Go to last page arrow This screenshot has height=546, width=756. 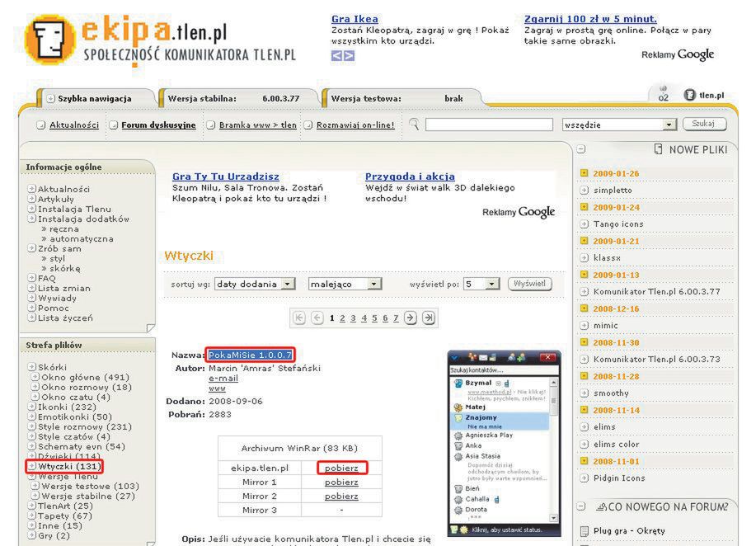point(429,318)
